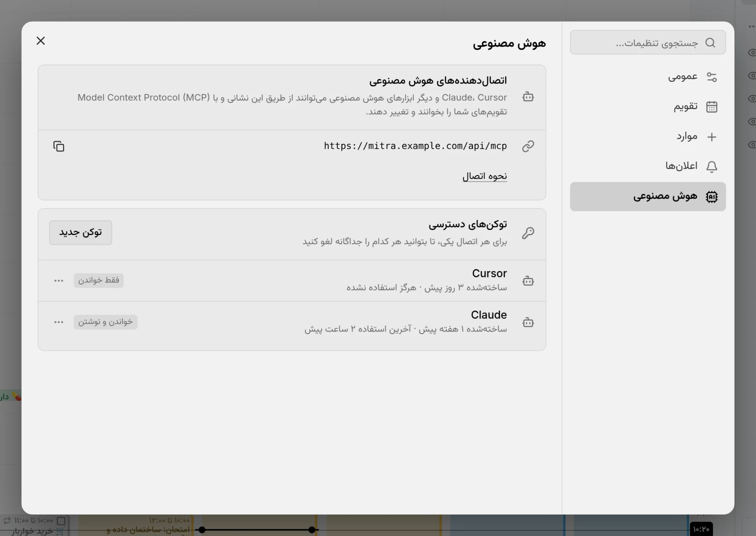Open موارد settings section
756x536 pixels.
tap(648, 137)
